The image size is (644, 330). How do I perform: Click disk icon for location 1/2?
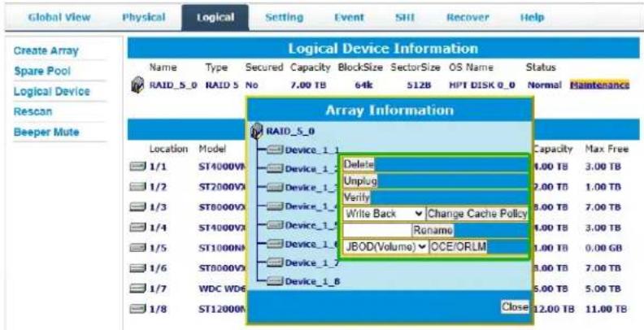coord(138,187)
